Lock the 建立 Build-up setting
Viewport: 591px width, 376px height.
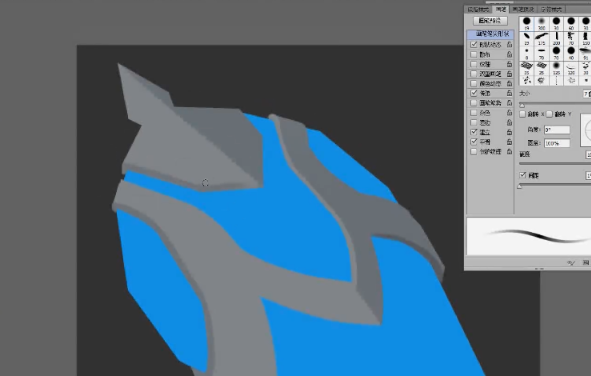click(x=509, y=132)
